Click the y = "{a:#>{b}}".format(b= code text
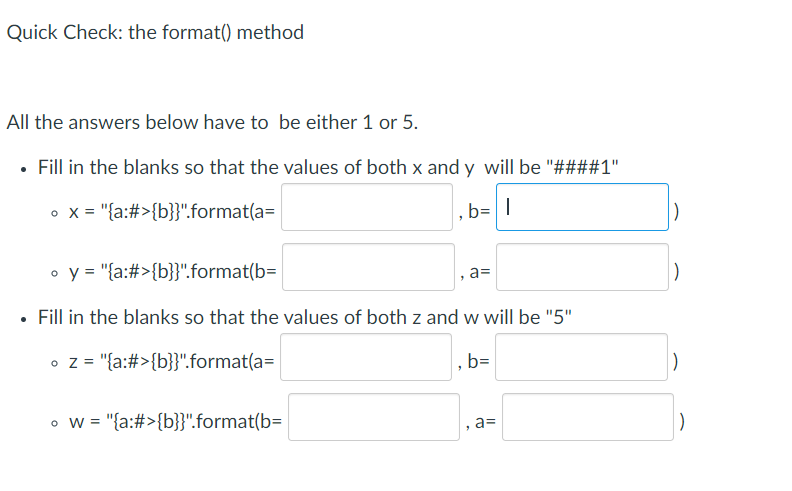792x491 pixels. click(173, 271)
